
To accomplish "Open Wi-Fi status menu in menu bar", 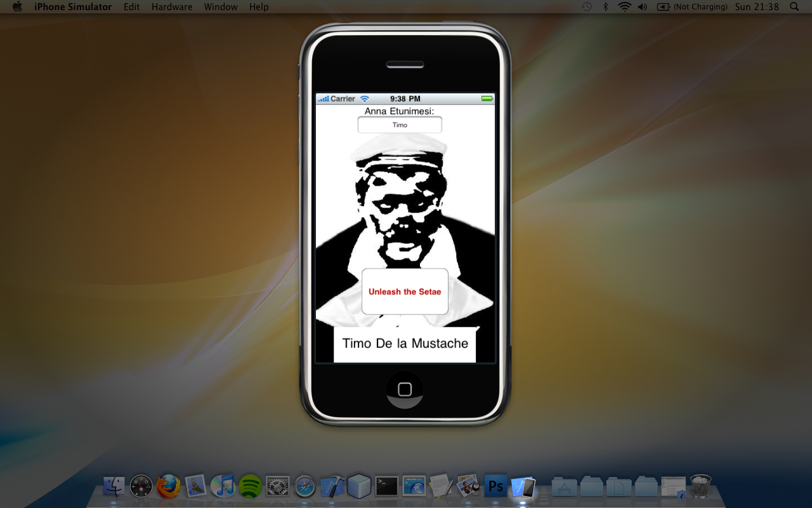I will [x=624, y=7].
